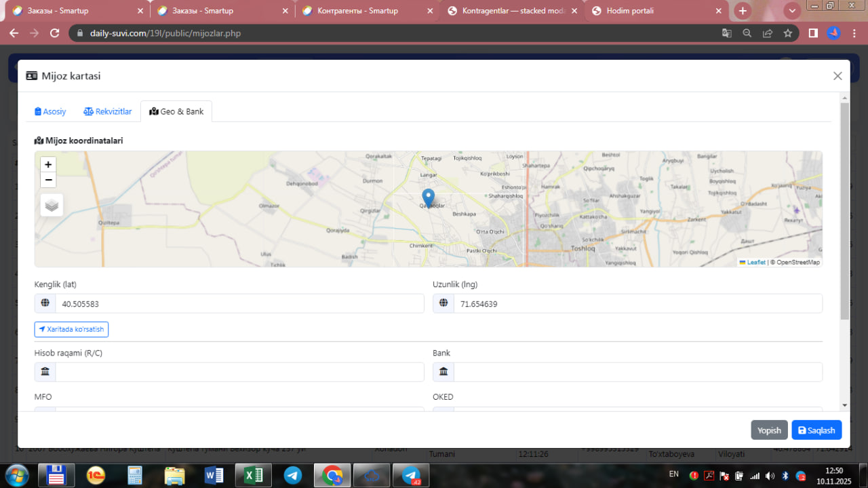Image resolution: width=868 pixels, height=488 pixels.
Task: Click the Kenglik (lat) input field
Action: [239, 304]
